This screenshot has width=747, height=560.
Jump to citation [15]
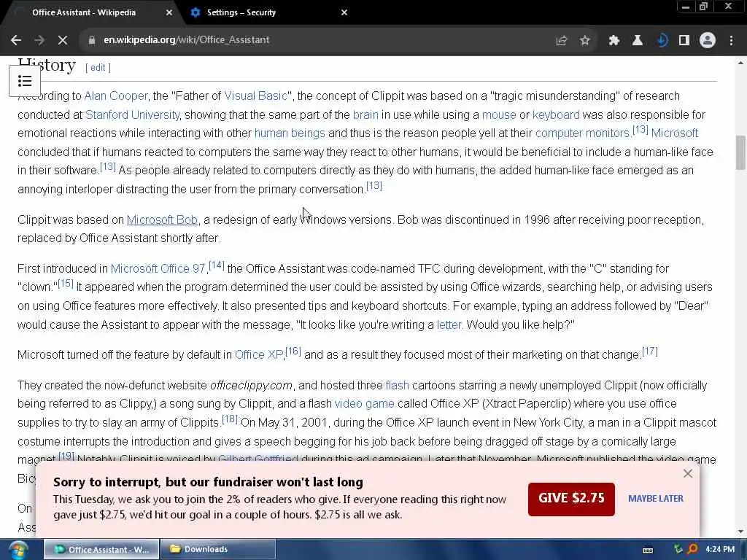pyautogui.click(x=65, y=284)
